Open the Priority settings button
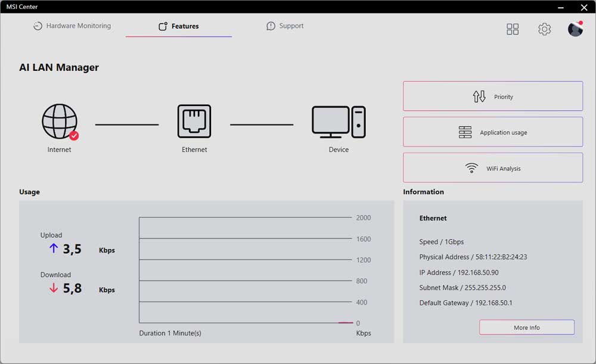 click(493, 97)
